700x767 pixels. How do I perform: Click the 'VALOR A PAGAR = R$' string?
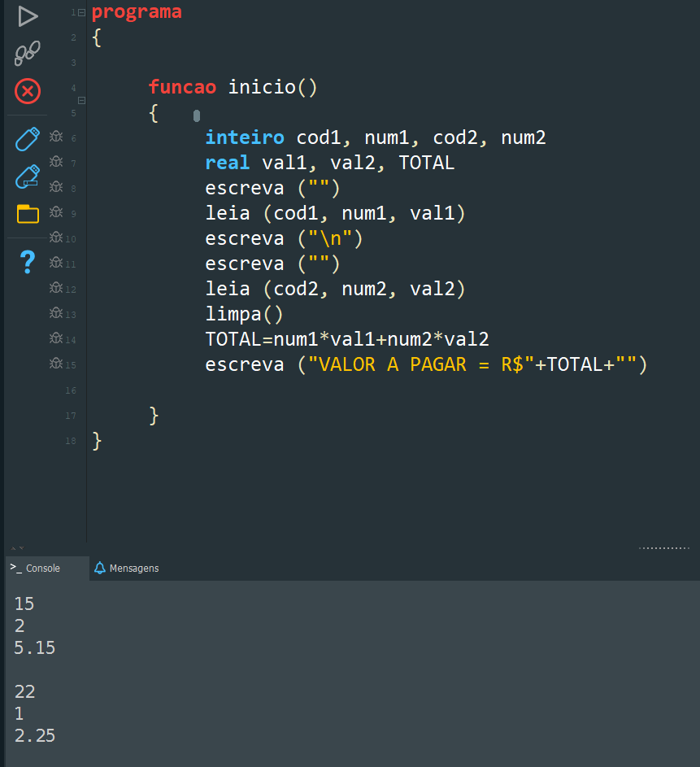coord(421,365)
